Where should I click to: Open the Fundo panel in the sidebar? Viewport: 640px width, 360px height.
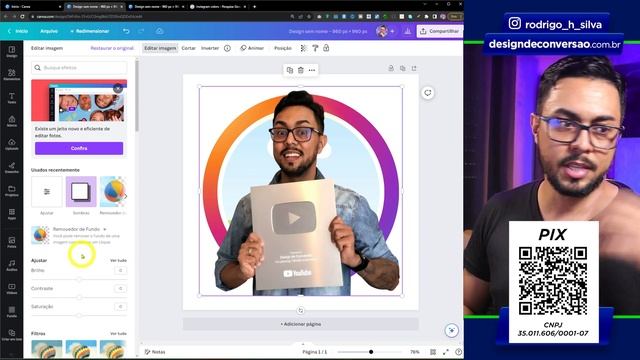click(x=11, y=312)
